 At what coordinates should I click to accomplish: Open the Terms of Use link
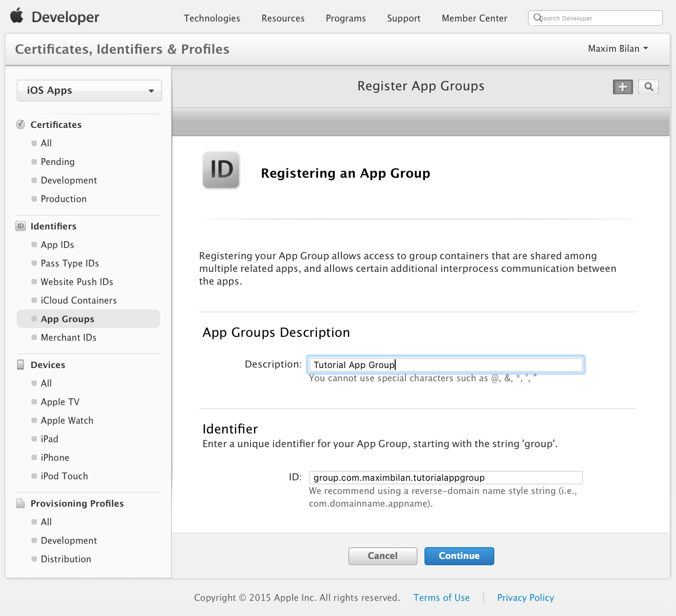441,597
